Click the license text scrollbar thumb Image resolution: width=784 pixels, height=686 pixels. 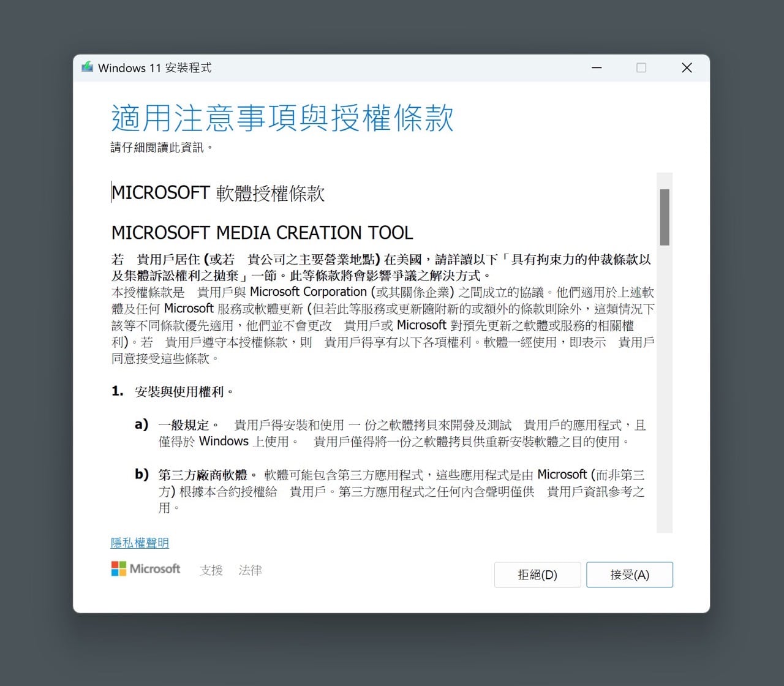pos(665,217)
